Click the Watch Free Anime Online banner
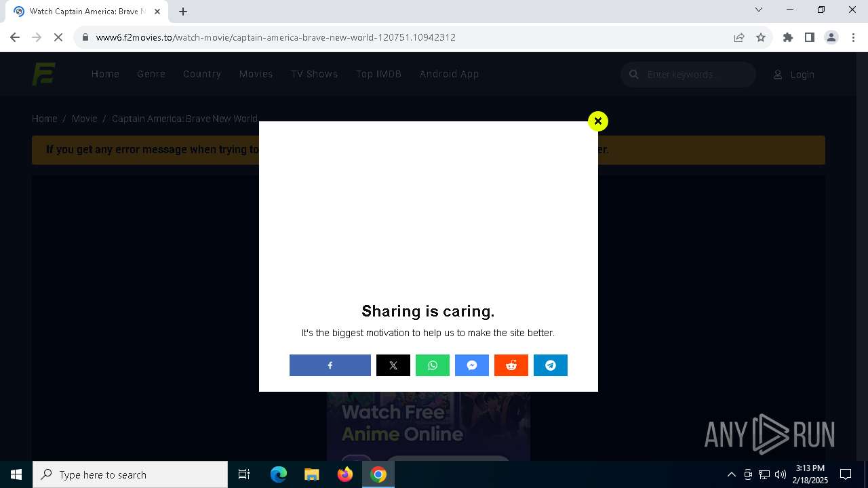868x488 pixels. tap(429, 426)
